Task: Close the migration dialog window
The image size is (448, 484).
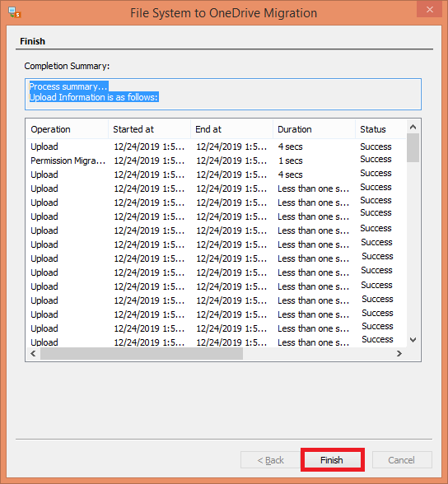Action: pos(430,9)
